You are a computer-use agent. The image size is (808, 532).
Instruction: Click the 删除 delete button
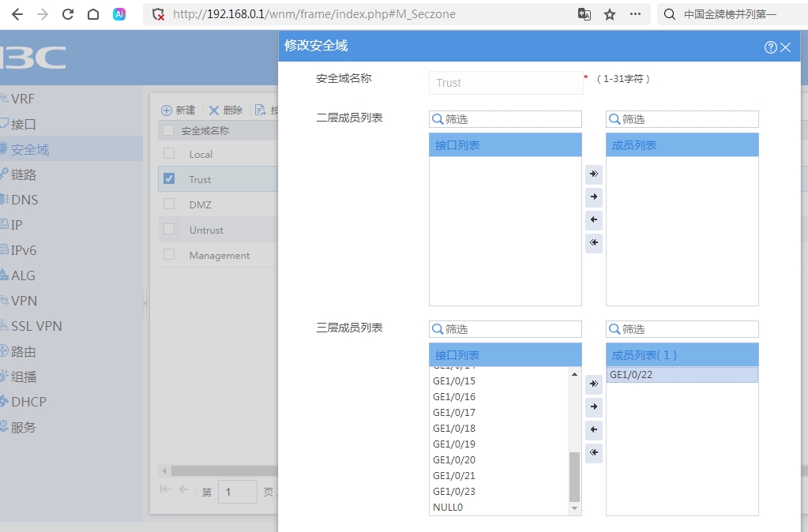tap(226, 111)
